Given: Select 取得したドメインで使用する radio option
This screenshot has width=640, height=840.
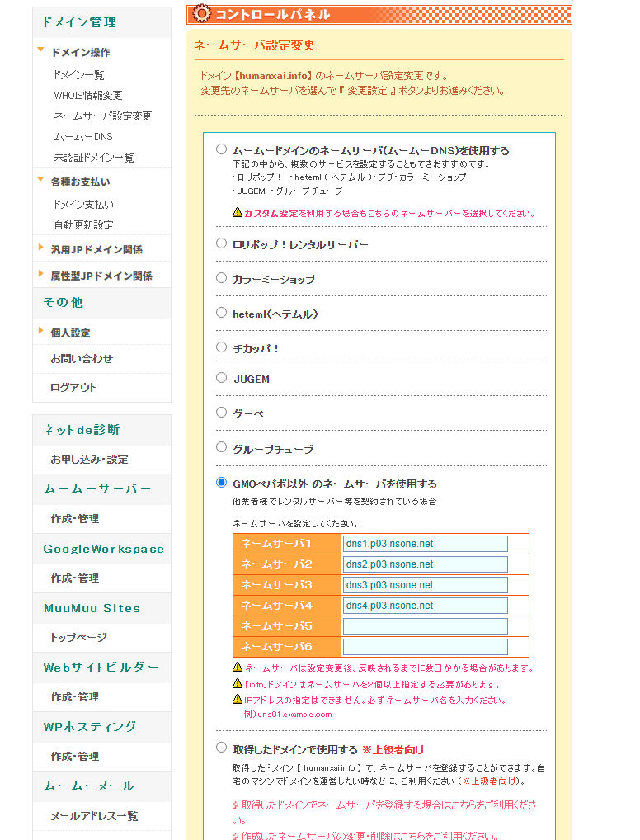Looking at the screenshot, I should click(x=221, y=748).
